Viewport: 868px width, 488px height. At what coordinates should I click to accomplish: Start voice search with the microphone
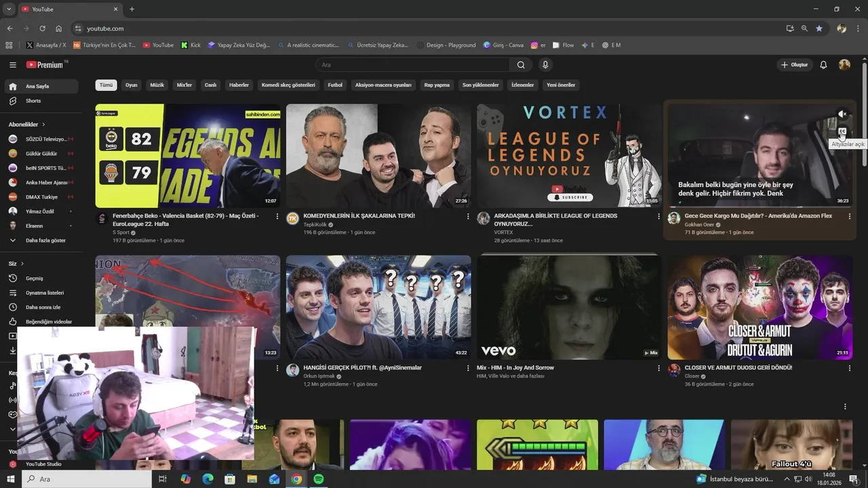545,65
